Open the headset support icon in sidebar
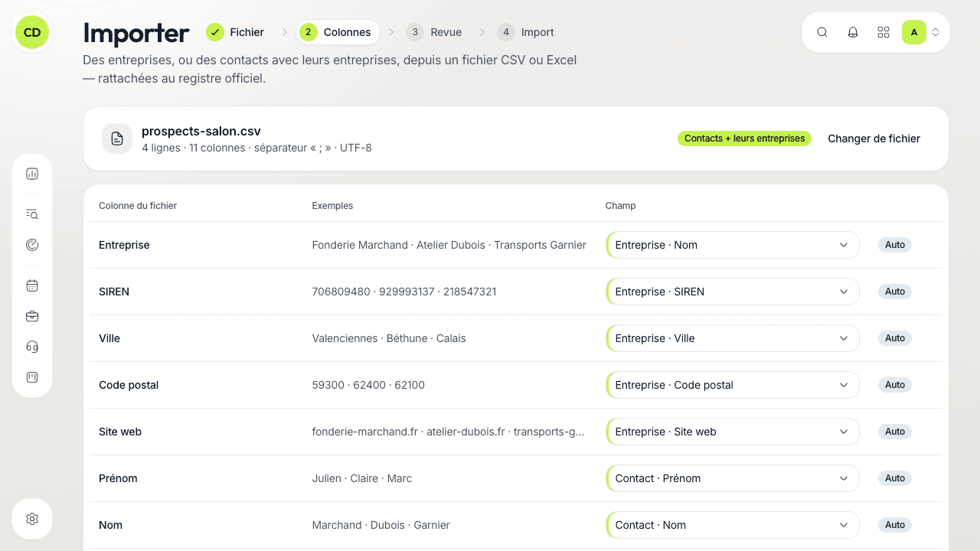The width and height of the screenshot is (980, 551). point(32,347)
